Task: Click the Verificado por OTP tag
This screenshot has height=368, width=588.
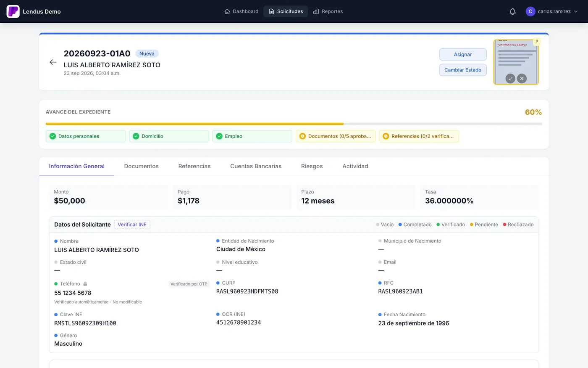Action: click(189, 284)
